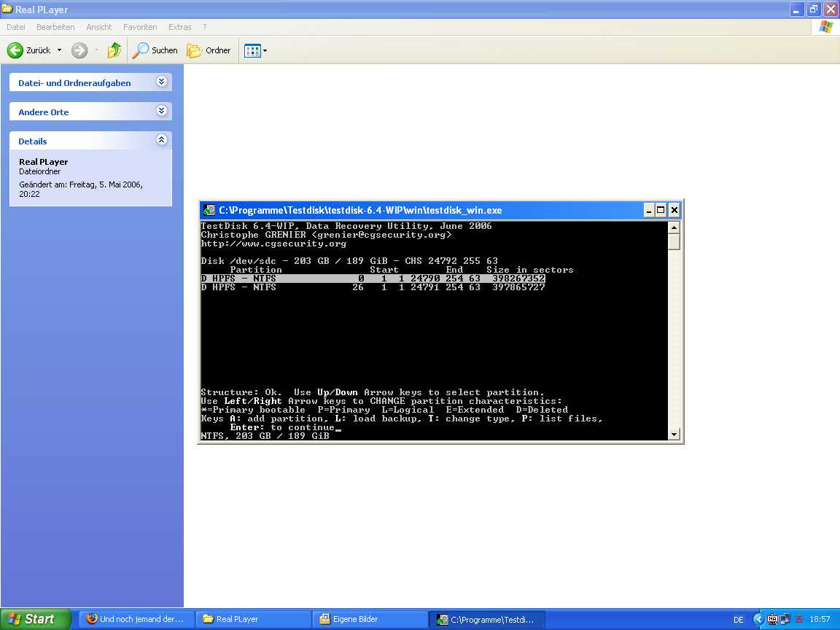This screenshot has height=630, width=840.
Task: Switch to Real PLayer taskbar button
Action: [x=254, y=619]
